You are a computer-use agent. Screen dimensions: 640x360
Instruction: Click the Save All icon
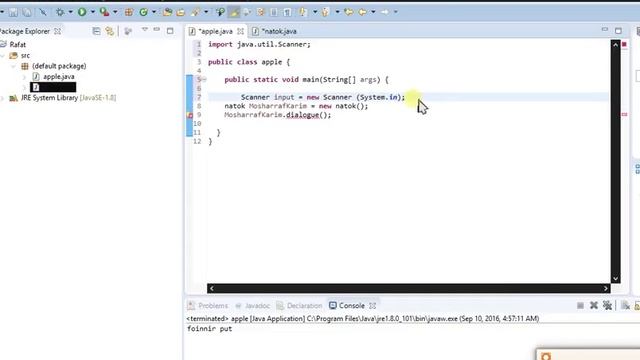pos(27,12)
